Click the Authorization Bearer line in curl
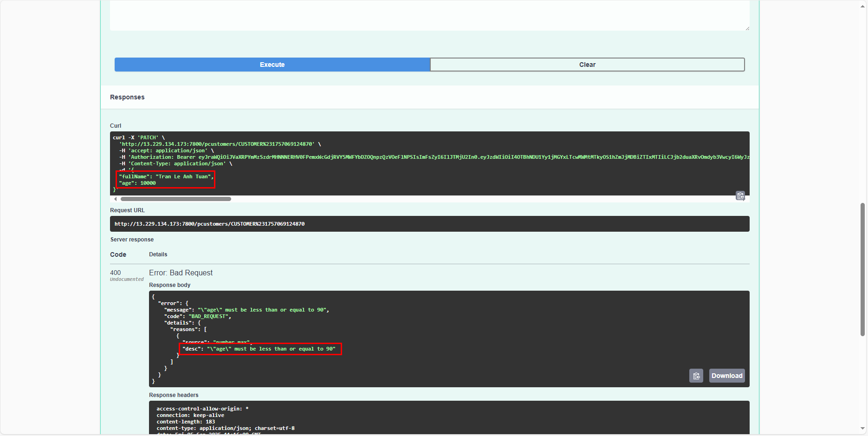868x436 pixels. tap(418, 157)
